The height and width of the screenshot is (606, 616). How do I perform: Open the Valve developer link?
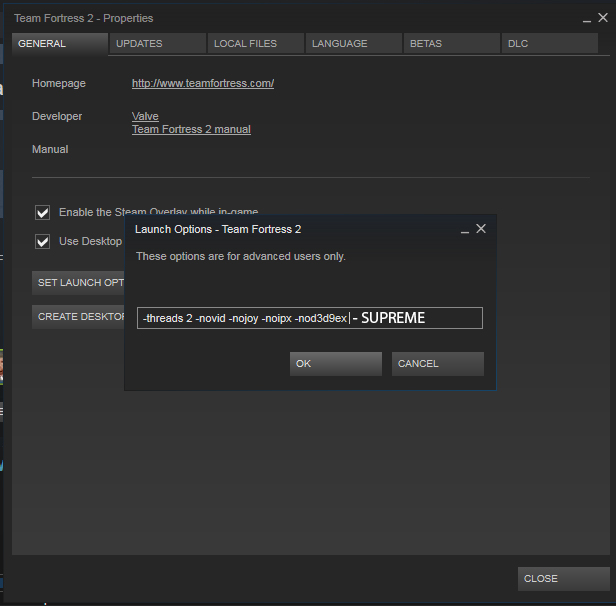tap(145, 116)
